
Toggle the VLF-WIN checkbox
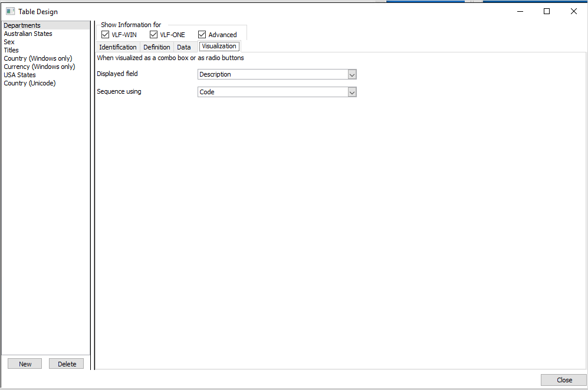(106, 35)
